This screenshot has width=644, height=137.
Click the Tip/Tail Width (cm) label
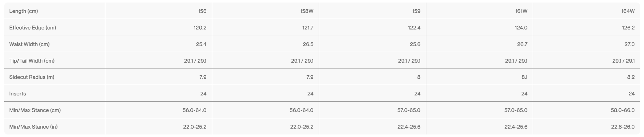click(x=32, y=61)
